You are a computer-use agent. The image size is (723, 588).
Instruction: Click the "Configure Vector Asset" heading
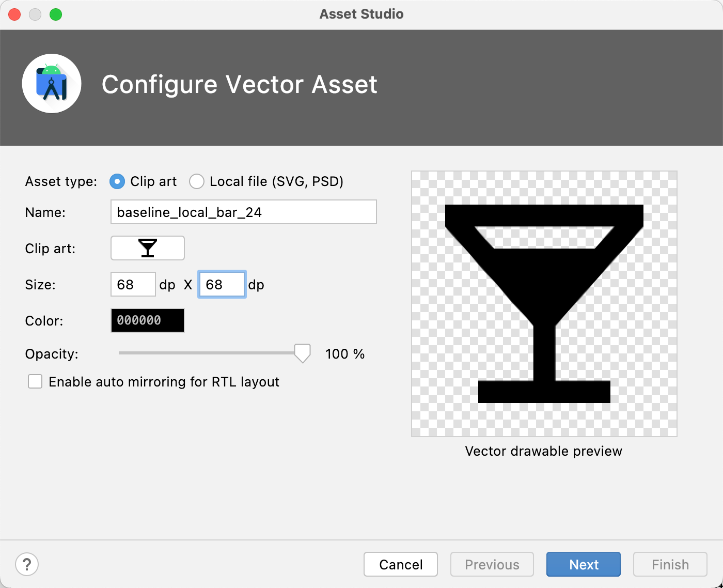[240, 84]
